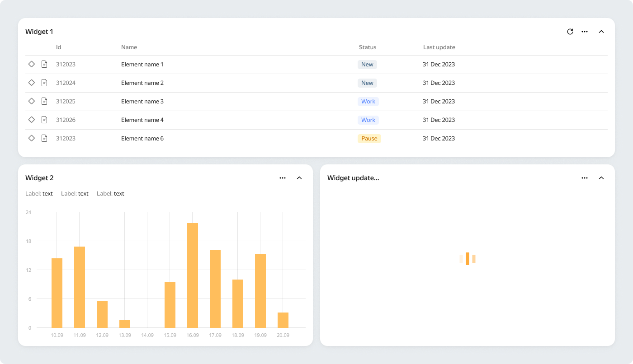Collapse the Widget update panel
This screenshot has width=633, height=364.
tap(601, 178)
